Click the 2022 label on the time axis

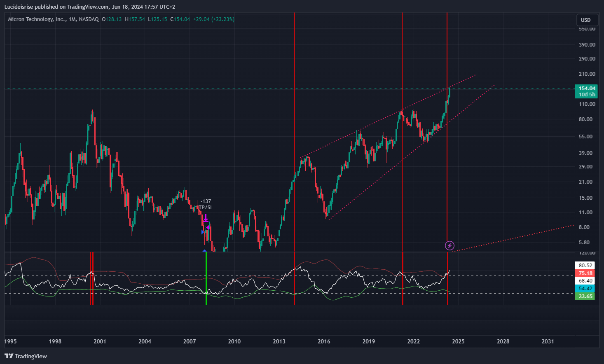click(x=414, y=341)
